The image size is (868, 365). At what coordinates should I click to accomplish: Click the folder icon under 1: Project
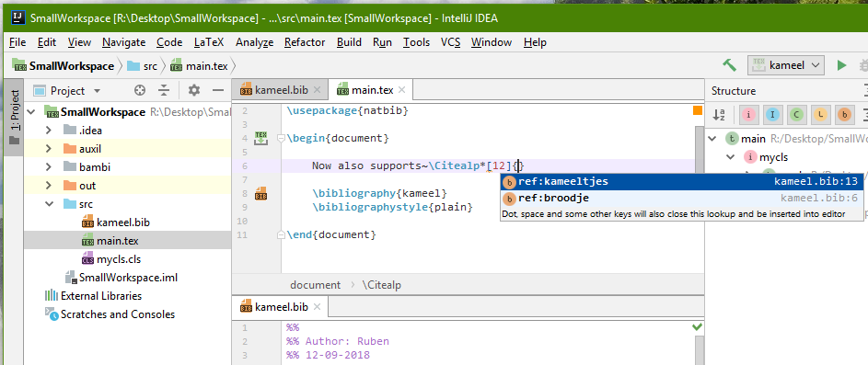point(15,141)
